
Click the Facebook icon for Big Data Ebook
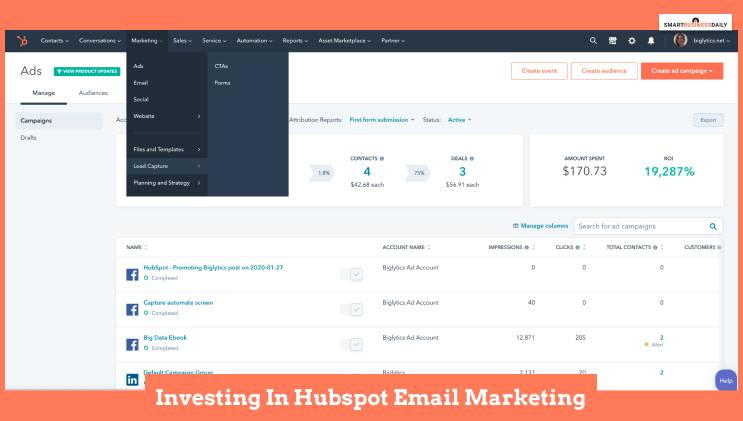point(132,344)
